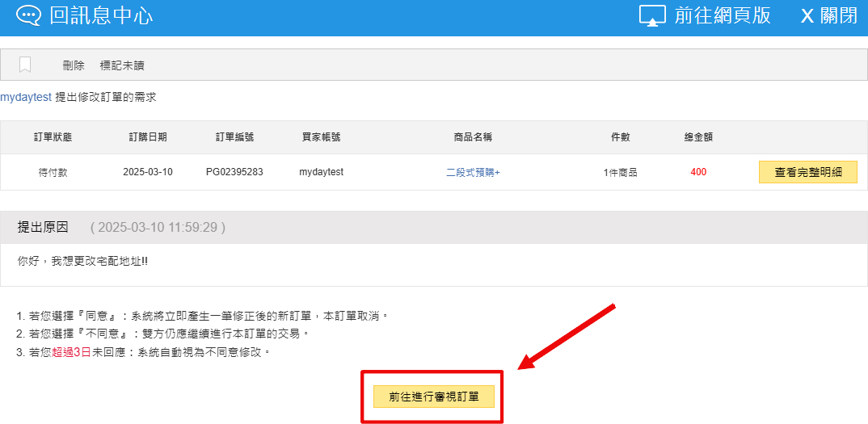The width and height of the screenshot is (868, 424).
Task: Click the 訂單編號 column header
Action: coord(234,137)
